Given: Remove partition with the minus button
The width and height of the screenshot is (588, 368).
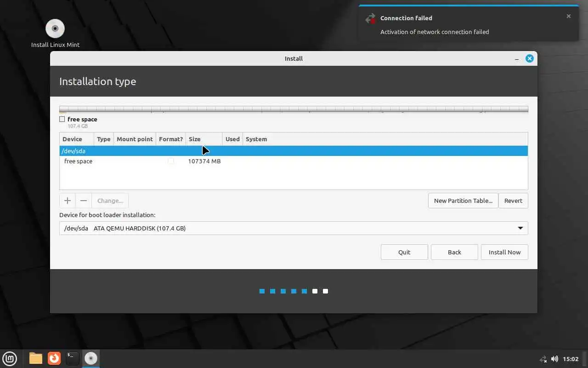Looking at the screenshot, I should pos(84,201).
